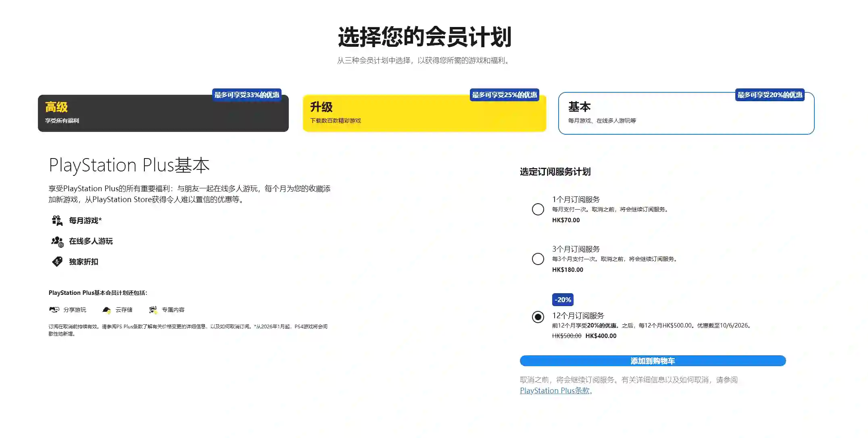Click the 选定订阅服务计划 heading
The width and height of the screenshot is (868, 438).
point(555,172)
